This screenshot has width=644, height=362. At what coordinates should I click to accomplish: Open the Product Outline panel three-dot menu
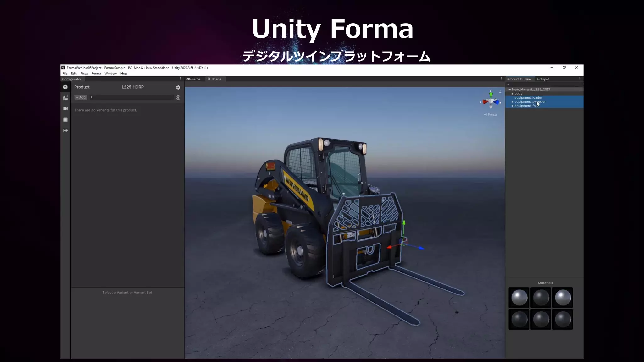(580, 79)
